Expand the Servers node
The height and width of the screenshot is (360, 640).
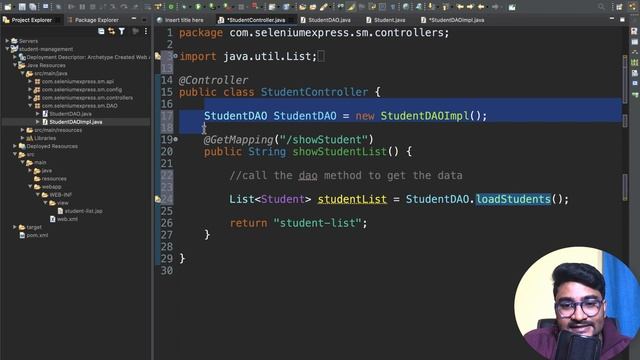point(7,41)
